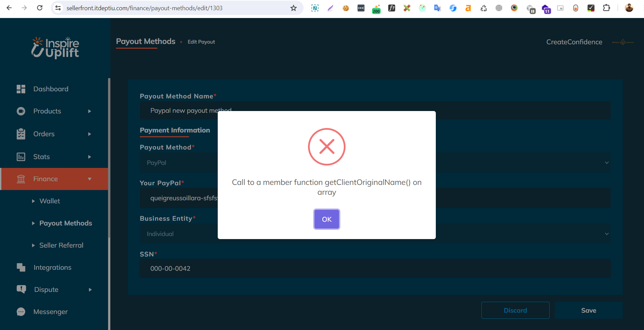Click the Finance bank icon
Image resolution: width=644 pixels, height=330 pixels.
tap(21, 179)
